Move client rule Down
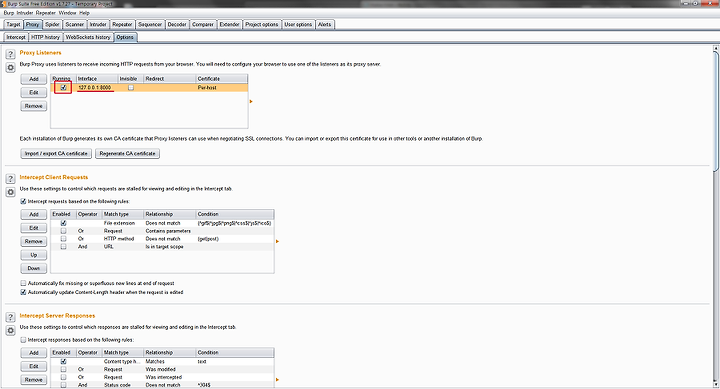720x389 pixels. (34, 268)
